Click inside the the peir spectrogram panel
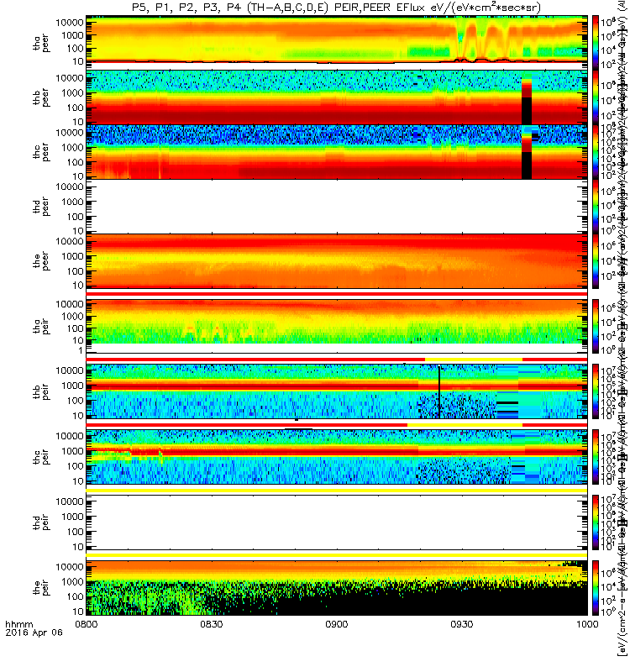 337,588
